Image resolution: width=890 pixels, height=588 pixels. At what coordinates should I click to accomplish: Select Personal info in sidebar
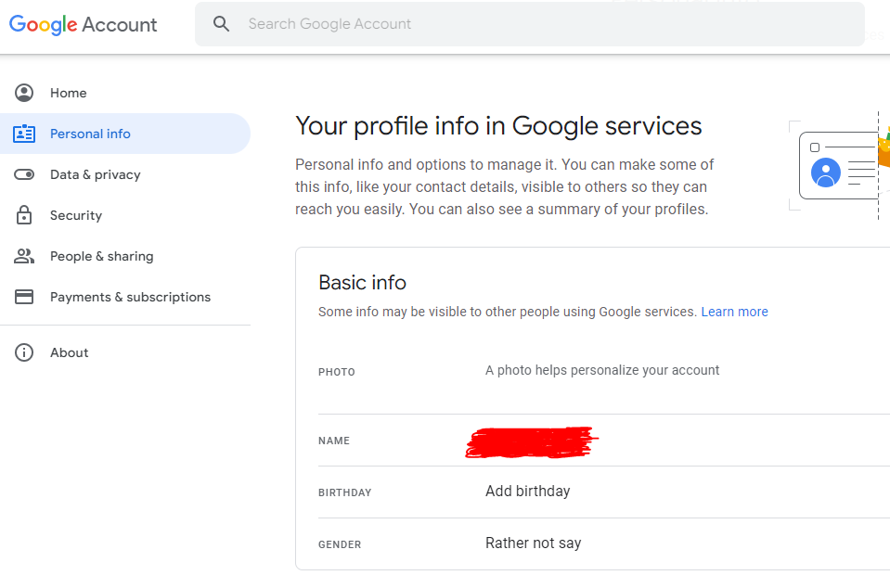125,134
